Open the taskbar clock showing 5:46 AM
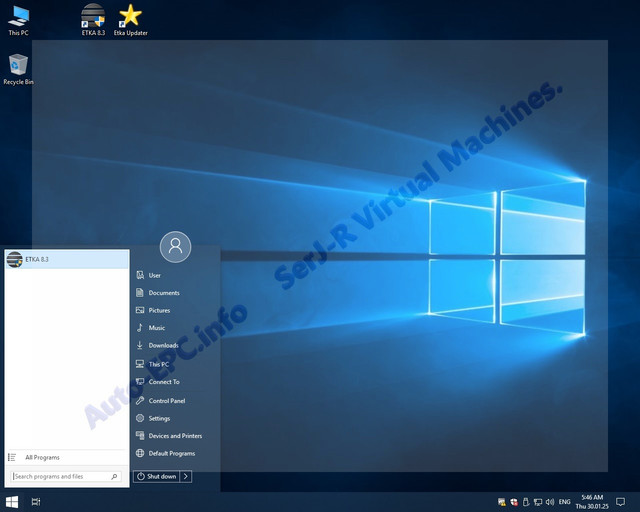640x512 pixels. pyautogui.click(x=592, y=502)
